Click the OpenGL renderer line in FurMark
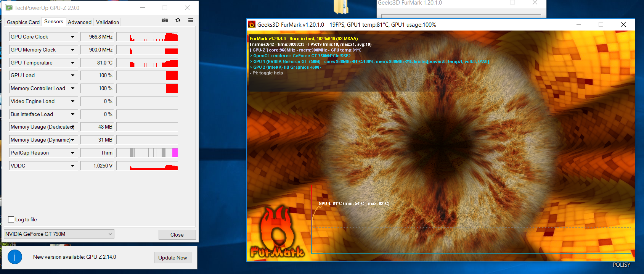This screenshot has width=644, height=274. point(300,56)
